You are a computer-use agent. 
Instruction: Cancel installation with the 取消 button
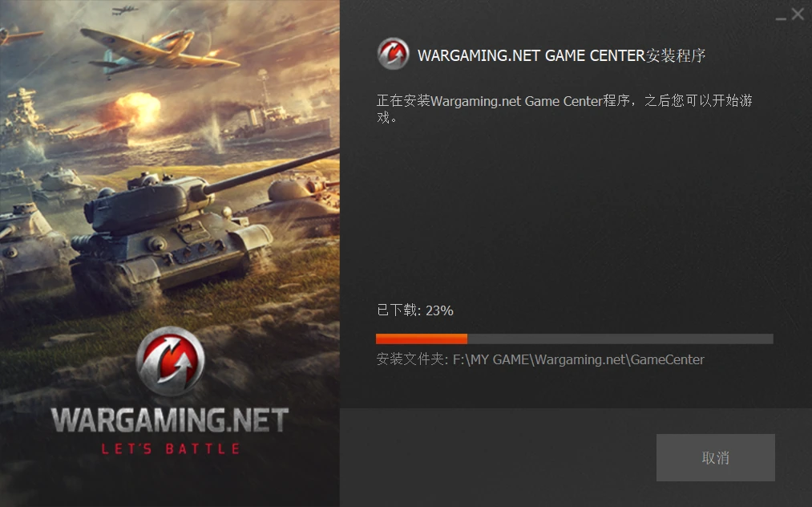(x=716, y=457)
